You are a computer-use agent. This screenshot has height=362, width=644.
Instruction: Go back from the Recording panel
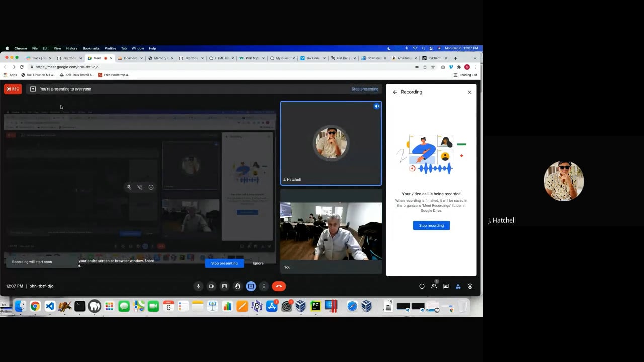point(395,92)
